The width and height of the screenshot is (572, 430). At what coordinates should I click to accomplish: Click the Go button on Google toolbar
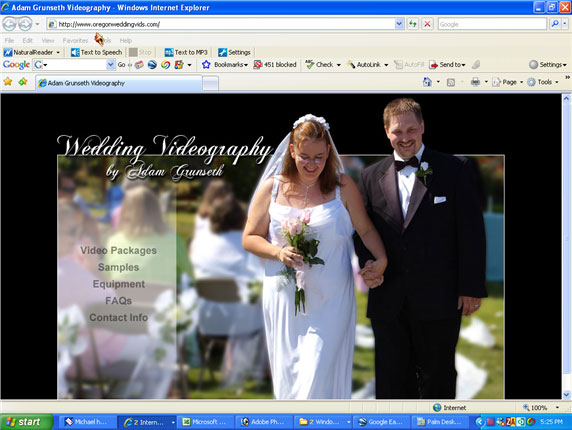click(121, 65)
